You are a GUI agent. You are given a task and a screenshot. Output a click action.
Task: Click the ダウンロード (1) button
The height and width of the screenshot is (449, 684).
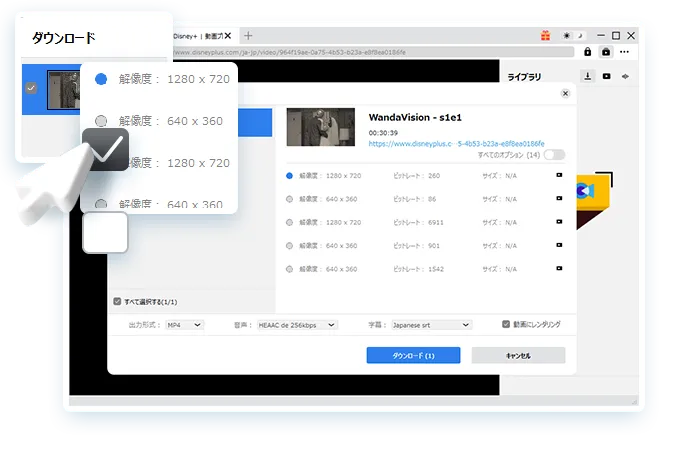click(413, 356)
